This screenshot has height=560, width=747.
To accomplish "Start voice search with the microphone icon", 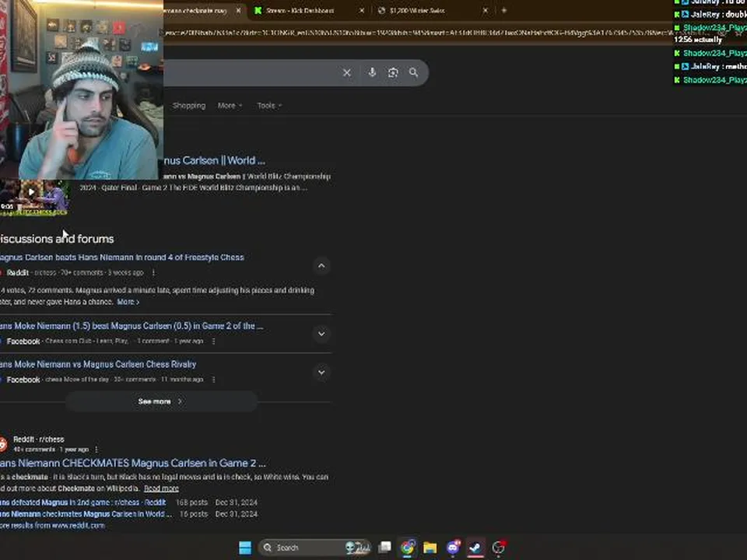I will [372, 72].
